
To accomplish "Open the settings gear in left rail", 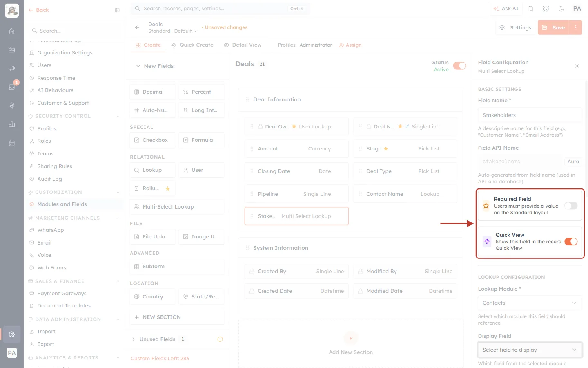I will [12, 334].
